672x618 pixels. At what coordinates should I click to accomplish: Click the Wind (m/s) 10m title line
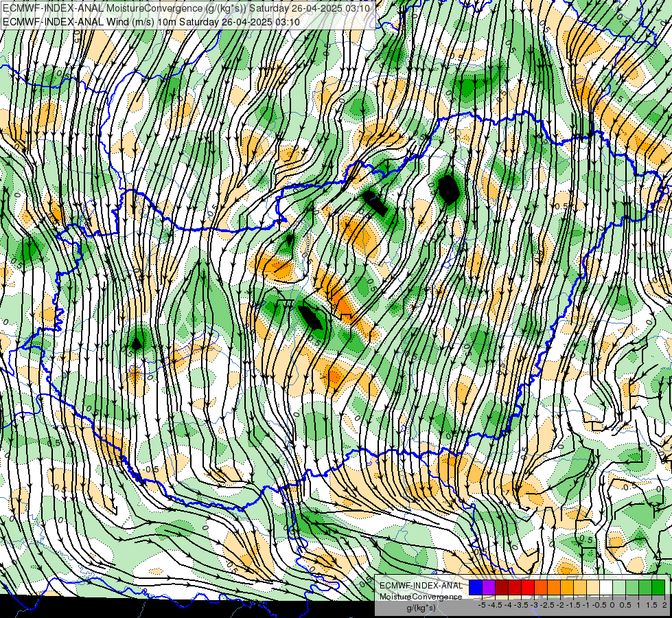151,22
